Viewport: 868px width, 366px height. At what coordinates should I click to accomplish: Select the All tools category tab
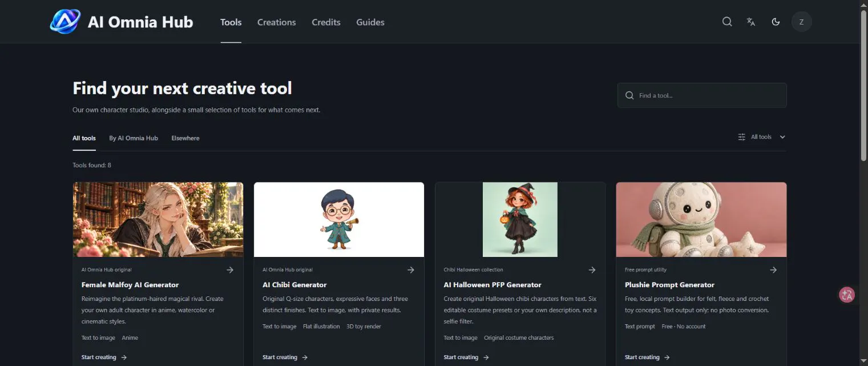pyautogui.click(x=84, y=138)
